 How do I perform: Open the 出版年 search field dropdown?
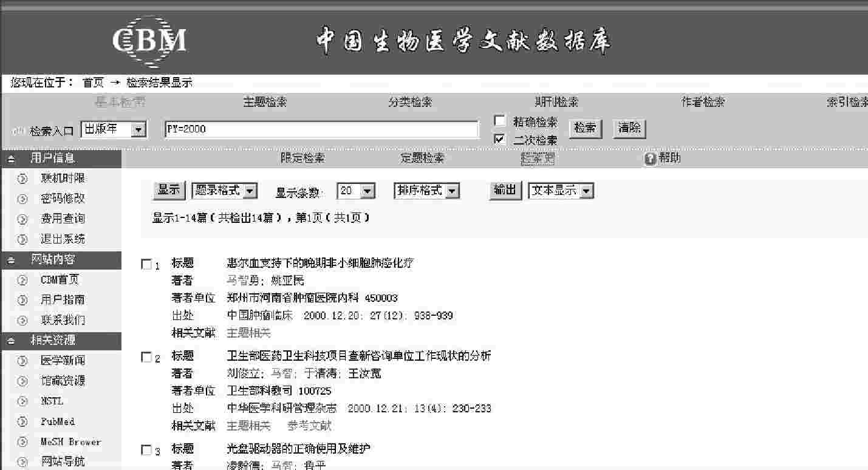tap(138, 129)
